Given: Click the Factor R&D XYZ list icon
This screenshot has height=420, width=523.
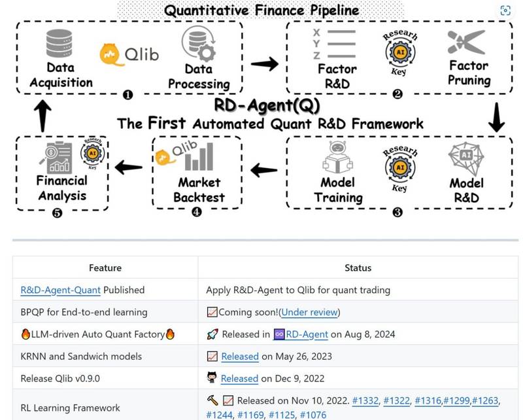Looking at the screenshot, I should (334, 44).
